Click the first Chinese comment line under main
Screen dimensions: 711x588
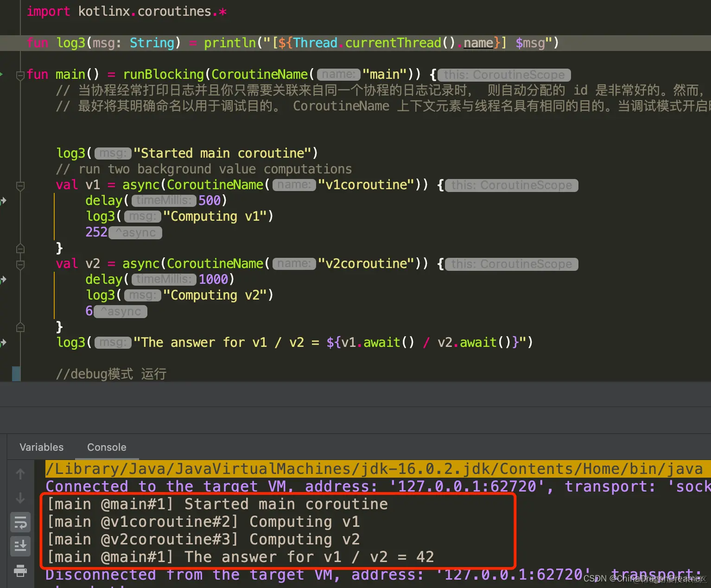click(380, 90)
